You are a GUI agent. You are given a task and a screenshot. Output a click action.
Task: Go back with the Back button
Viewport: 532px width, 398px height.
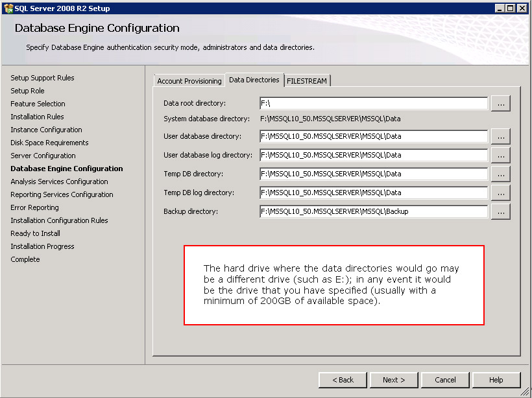343,380
